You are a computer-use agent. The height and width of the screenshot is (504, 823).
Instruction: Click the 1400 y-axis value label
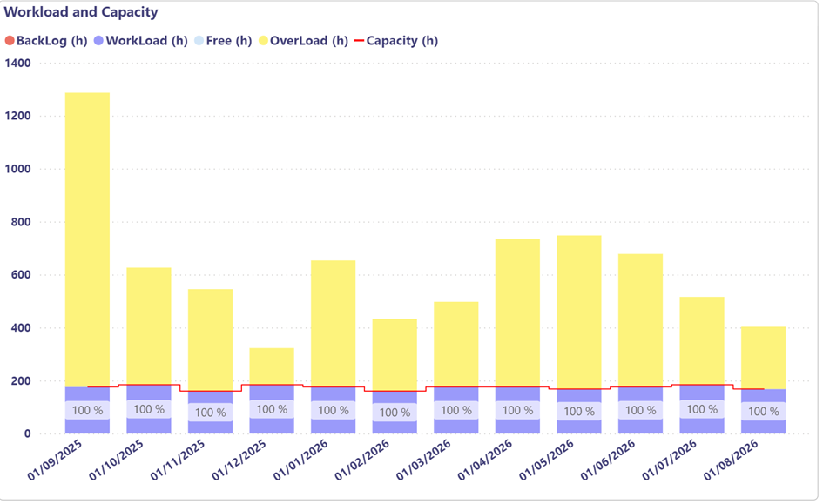(17, 64)
